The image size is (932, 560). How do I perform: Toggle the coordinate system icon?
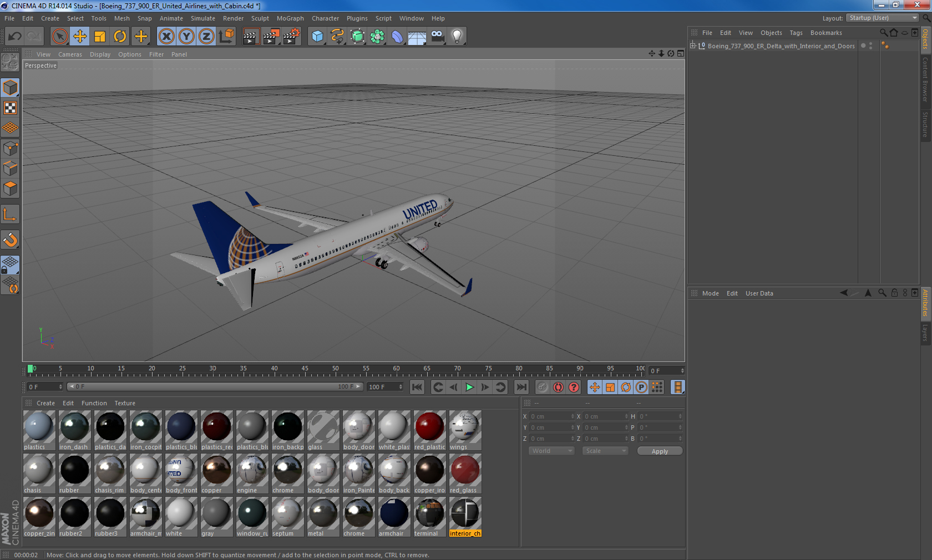pos(226,37)
